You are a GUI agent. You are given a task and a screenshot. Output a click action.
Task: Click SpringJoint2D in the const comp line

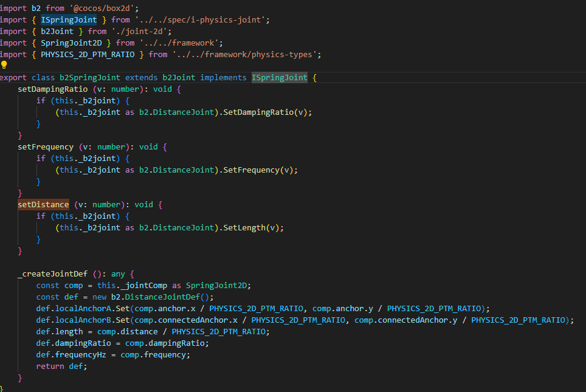pos(216,286)
